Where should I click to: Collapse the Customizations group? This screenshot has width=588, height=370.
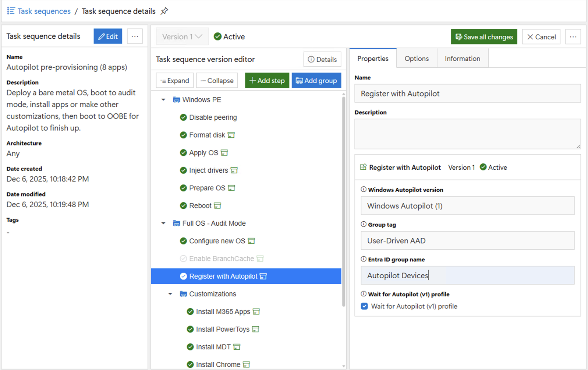click(x=170, y=294)
